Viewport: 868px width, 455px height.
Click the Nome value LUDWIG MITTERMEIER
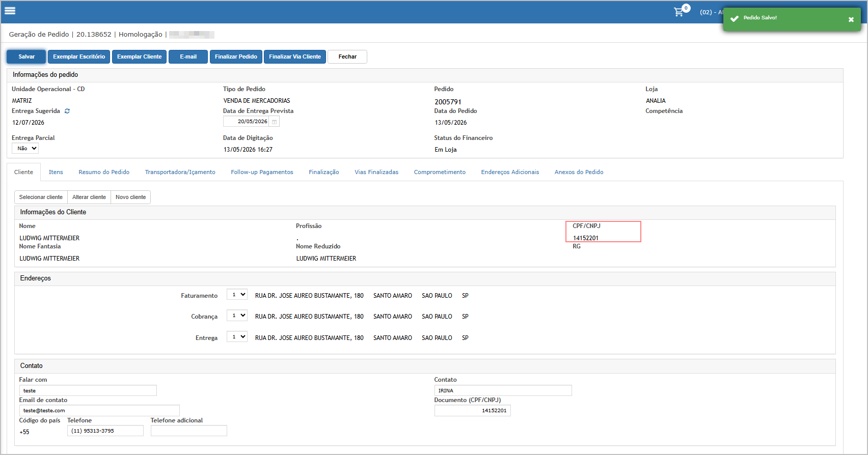49,238
